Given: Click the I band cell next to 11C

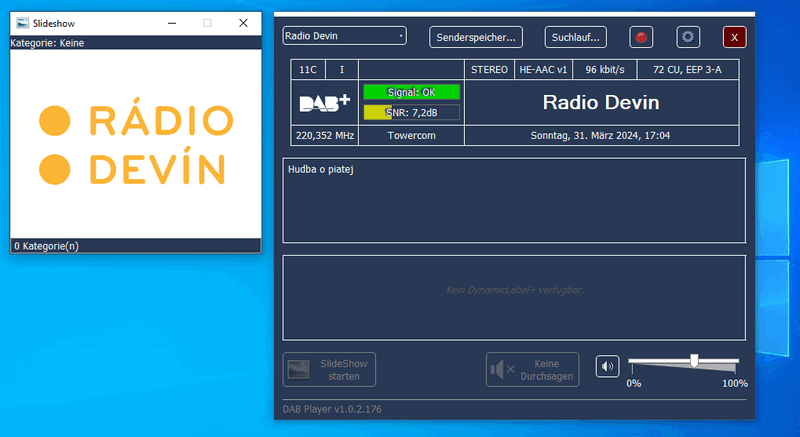Looking at the screenshot, I should 342,70.
